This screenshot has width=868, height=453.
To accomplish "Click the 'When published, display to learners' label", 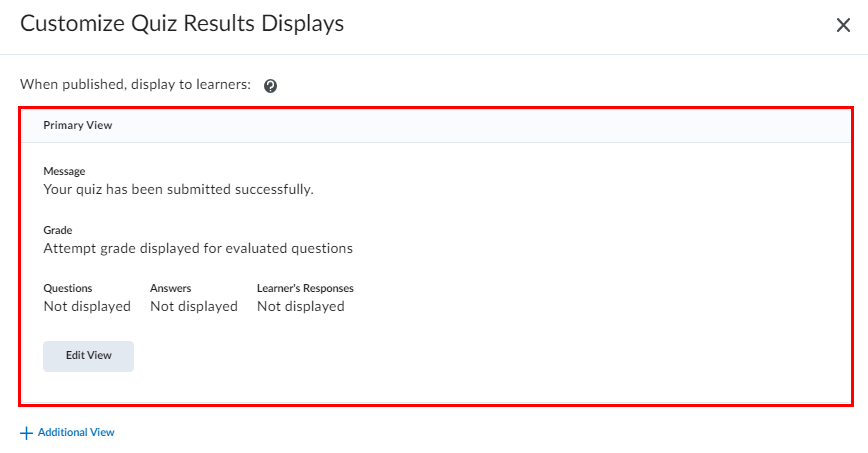I will [x=135, y=85].
